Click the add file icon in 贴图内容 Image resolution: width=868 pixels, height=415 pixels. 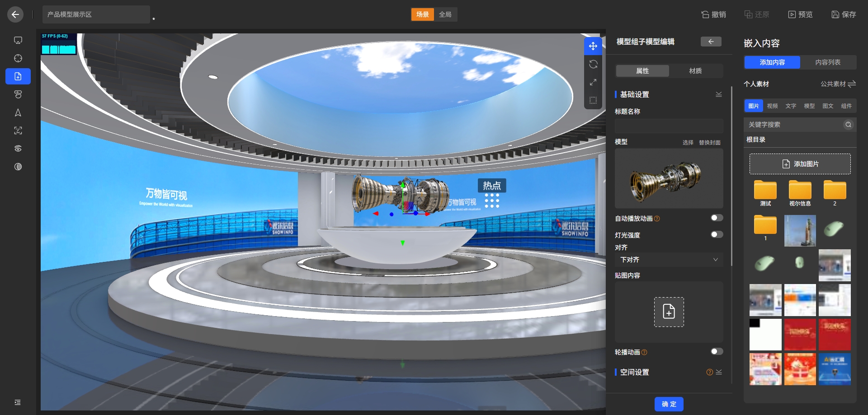pyautogui.click(x=669, y=312)
